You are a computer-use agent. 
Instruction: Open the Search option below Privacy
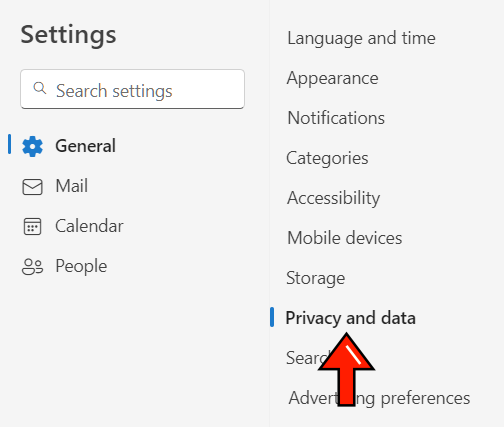[307, 358]
